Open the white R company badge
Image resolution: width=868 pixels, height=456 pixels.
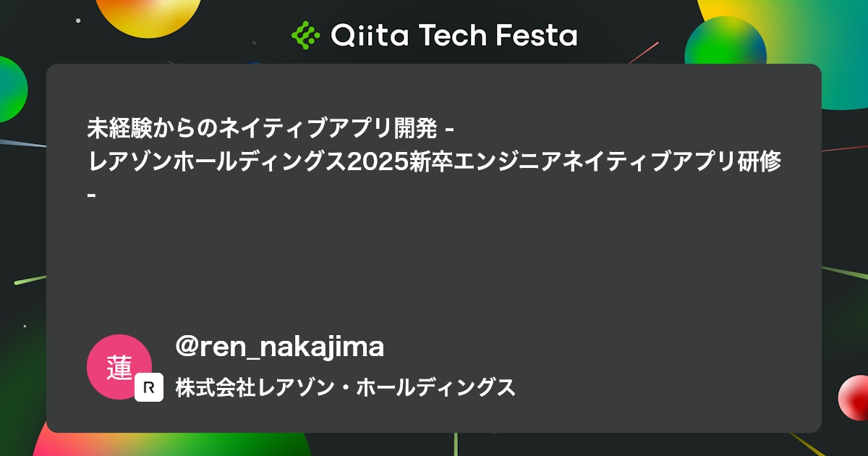(149, 387)
